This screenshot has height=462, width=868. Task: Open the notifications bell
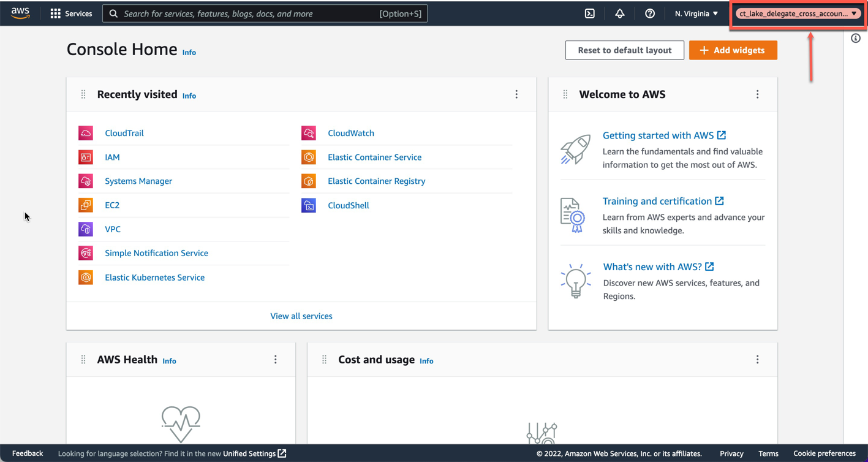[619, 13]
